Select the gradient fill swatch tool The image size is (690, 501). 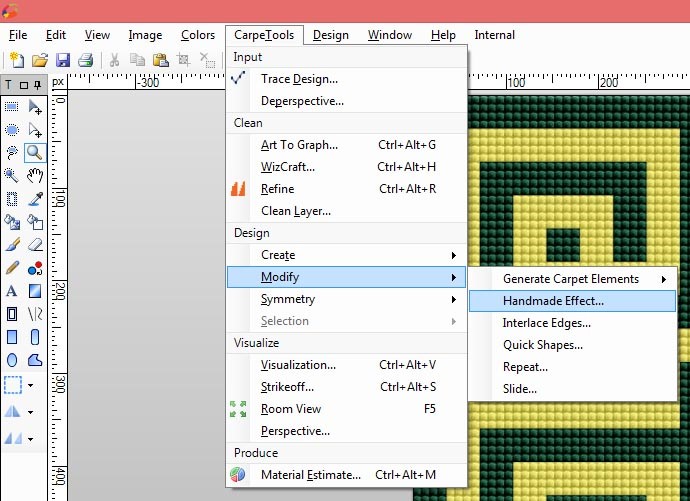click(34, 291)
